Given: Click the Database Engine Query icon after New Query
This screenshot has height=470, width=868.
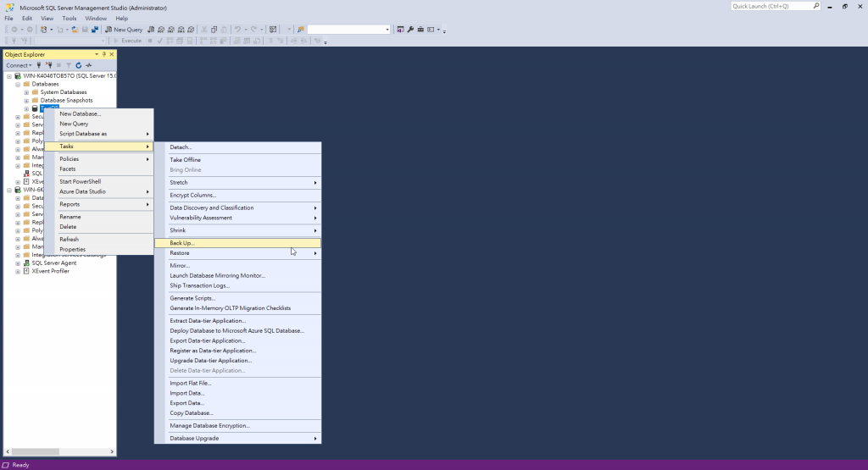Looking at the screenshot, I should click(x=151, y=30).
